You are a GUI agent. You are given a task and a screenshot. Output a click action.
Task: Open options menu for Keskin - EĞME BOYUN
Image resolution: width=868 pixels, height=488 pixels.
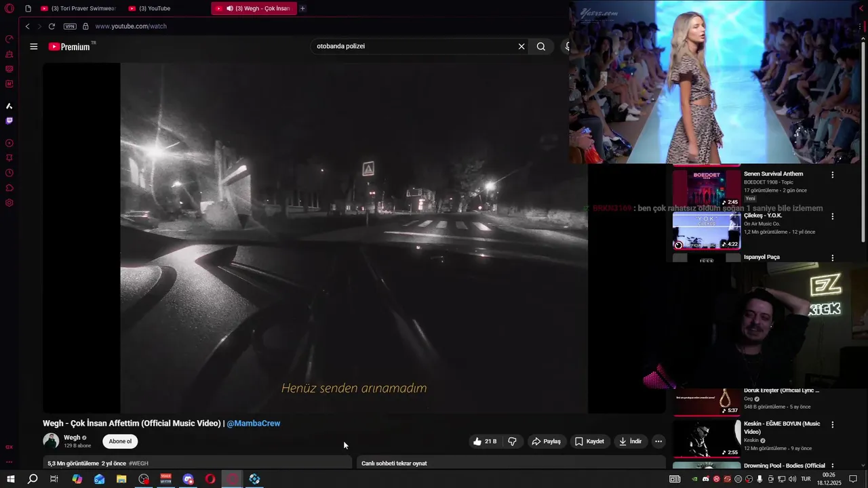tap(833, 425)
